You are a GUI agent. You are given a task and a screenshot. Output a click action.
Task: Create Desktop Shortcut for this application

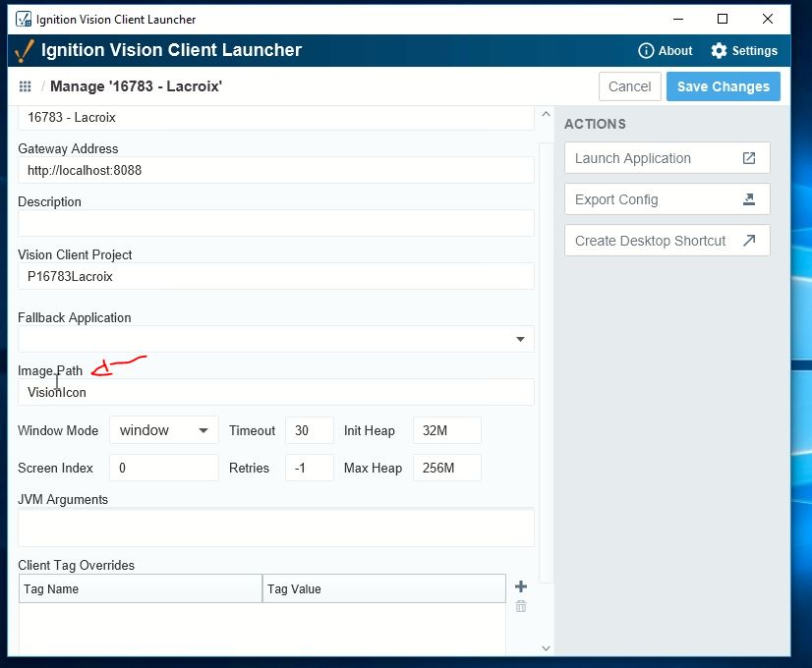tap(667, 241)
